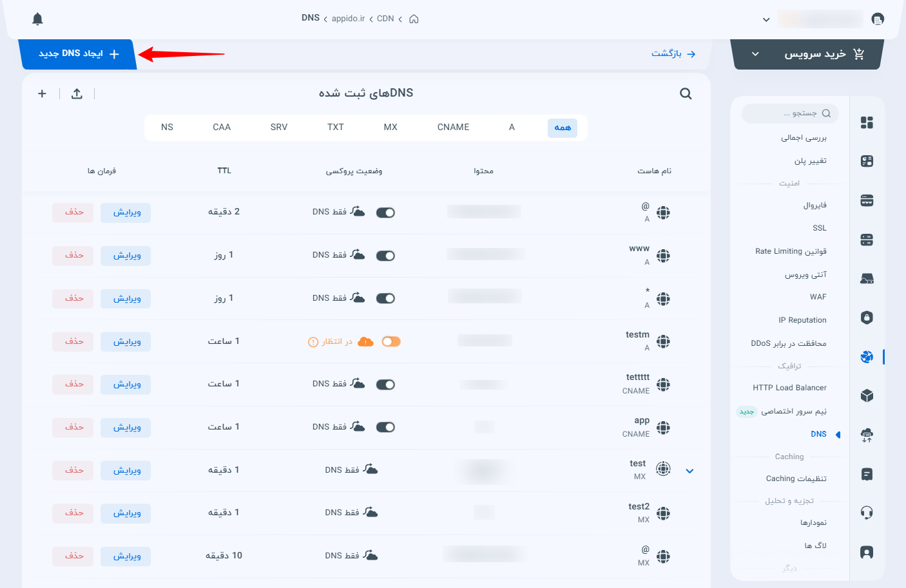Open the billing note icon in sidebar
The image size is (906, 588).
[x=867, y=475]
